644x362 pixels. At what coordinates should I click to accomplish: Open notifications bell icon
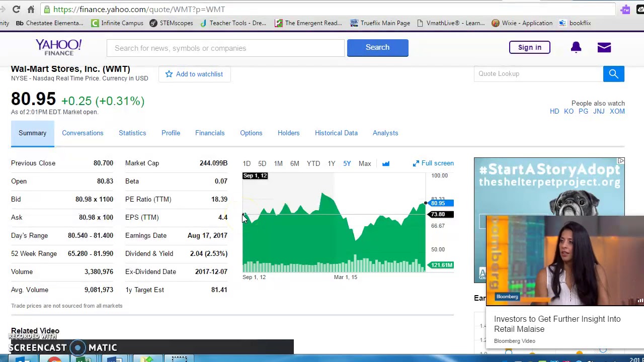pyautogui.click(x=576, y=47)
